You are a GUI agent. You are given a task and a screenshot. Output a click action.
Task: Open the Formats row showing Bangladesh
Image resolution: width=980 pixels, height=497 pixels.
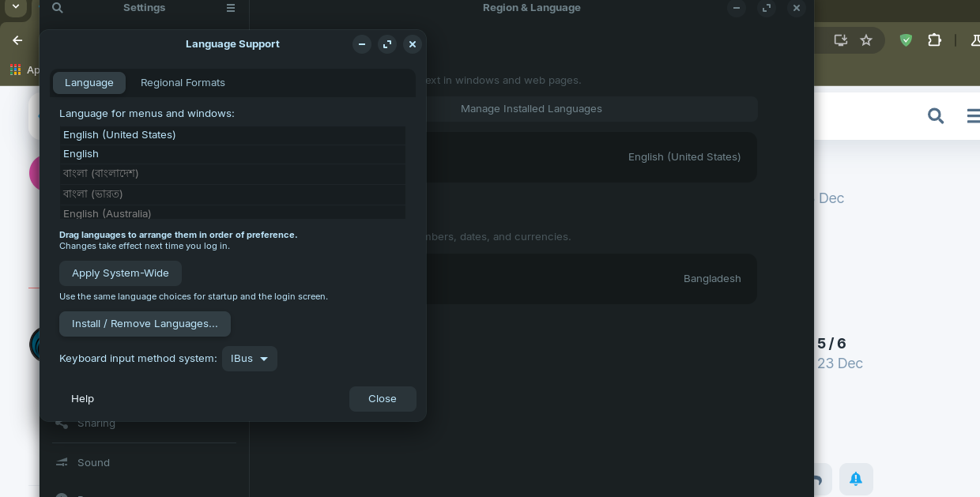click(x=591, y=279)
